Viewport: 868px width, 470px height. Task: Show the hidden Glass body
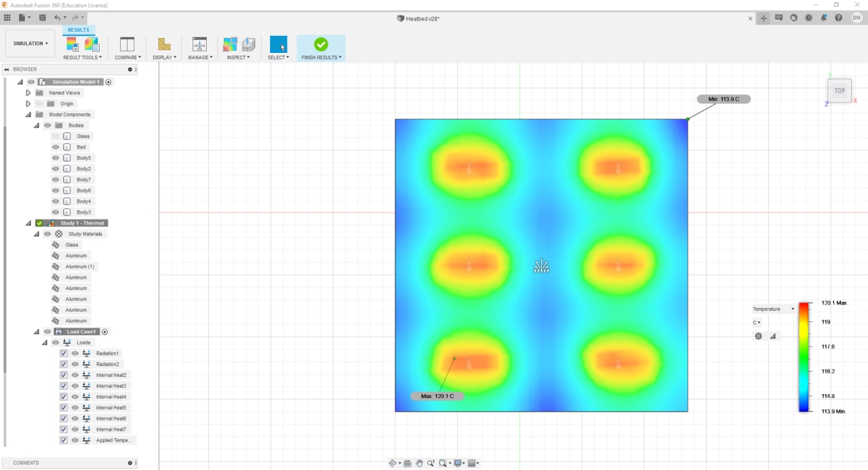pos(56,136)
